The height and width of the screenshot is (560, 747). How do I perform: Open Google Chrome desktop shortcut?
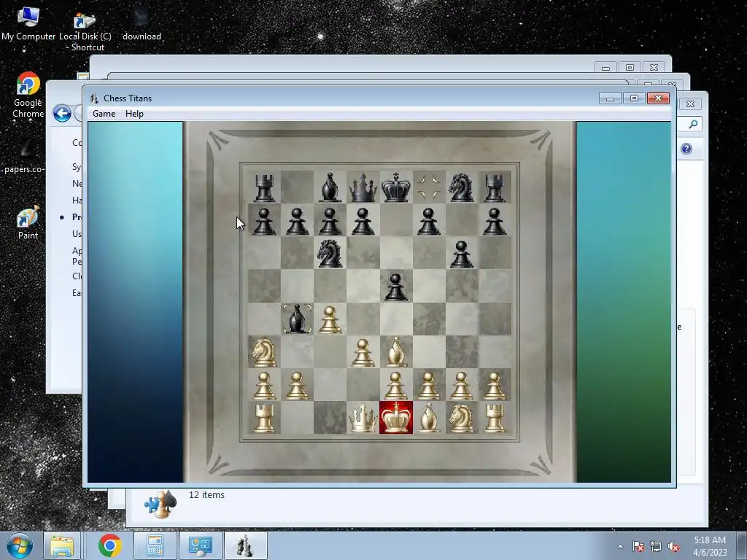[28, 95]
